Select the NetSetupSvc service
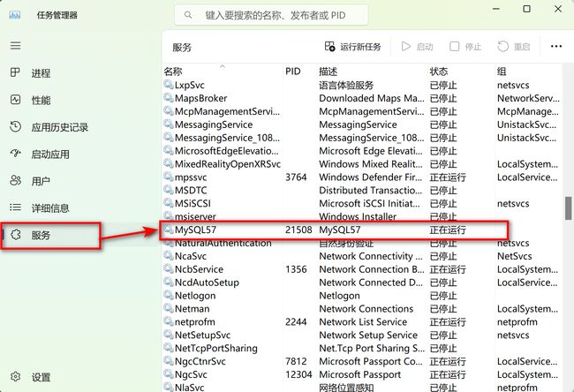 362,335
